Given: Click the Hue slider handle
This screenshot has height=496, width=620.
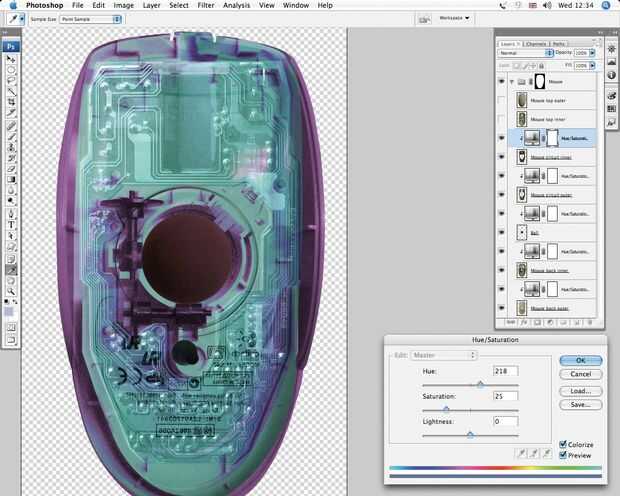Looking at the screenshot, I should [480, 384].
